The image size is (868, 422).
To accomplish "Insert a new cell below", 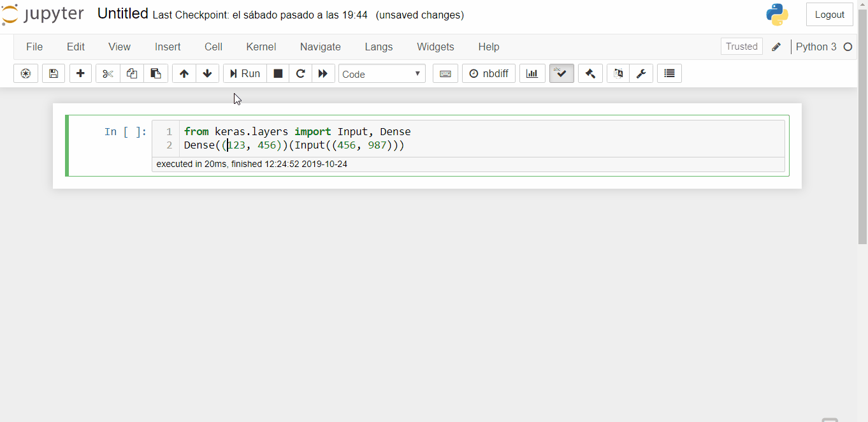I will [80, 73].
